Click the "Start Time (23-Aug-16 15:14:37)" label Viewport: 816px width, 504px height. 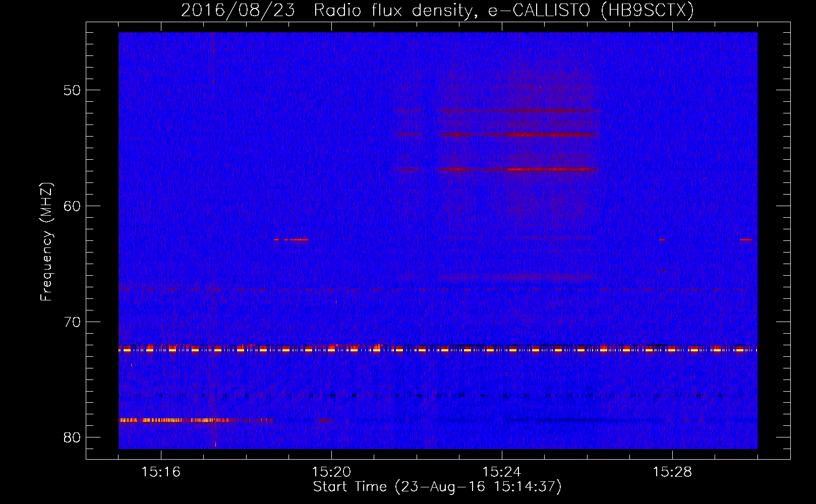437,487
